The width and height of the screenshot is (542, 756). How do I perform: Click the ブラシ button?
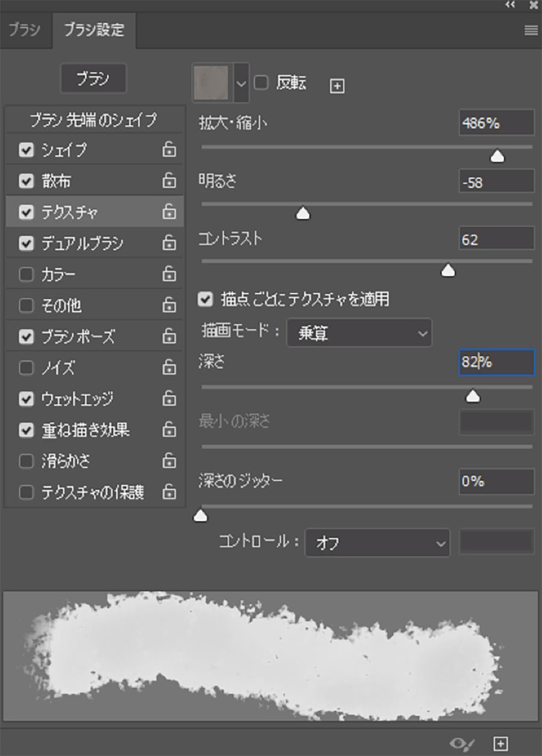pyautogui.click(x=93, y=79)
